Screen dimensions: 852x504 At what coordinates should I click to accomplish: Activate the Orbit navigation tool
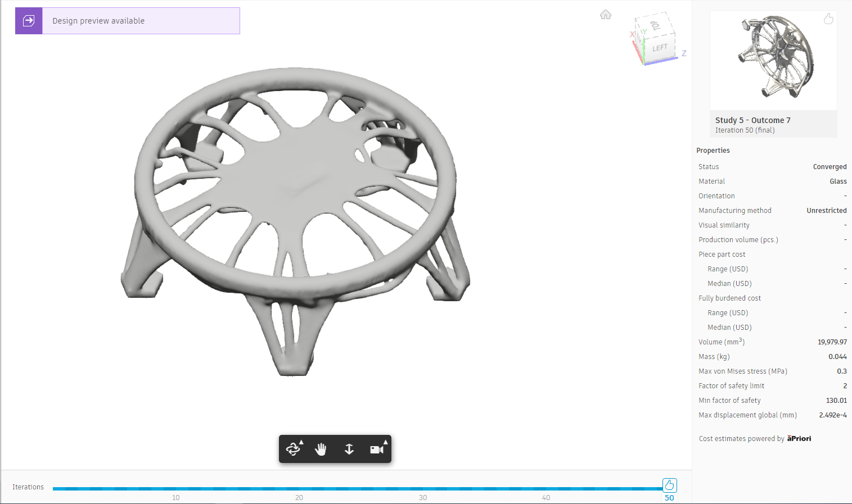click(x=292, y=449)
